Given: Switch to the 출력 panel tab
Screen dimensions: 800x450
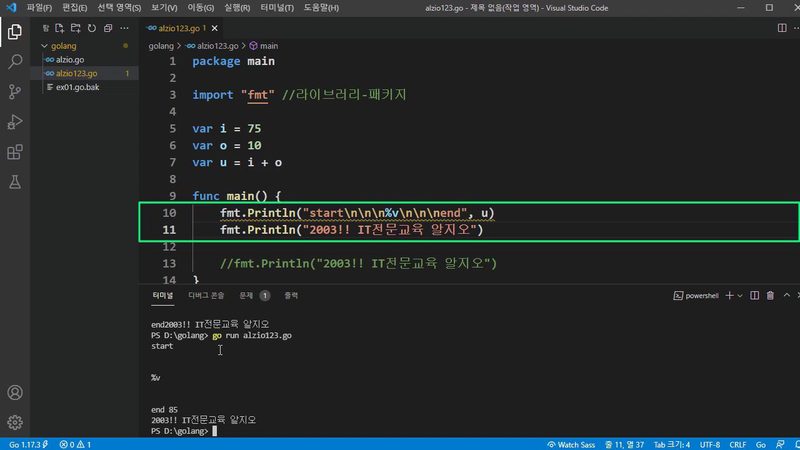Looking at the screenshot, I should 291,295.
